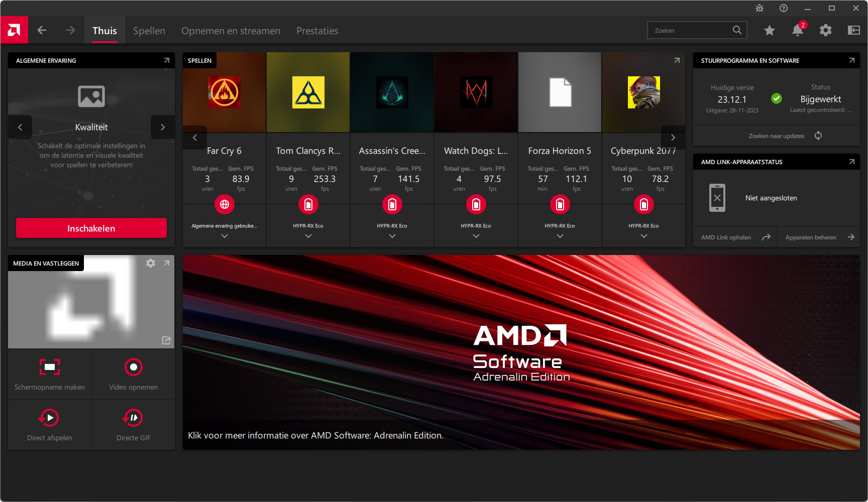Screen dimensions: 868x502
Task: Show next experience profile in Kwaliteit carousel
Action: click(x=163, y=127)
